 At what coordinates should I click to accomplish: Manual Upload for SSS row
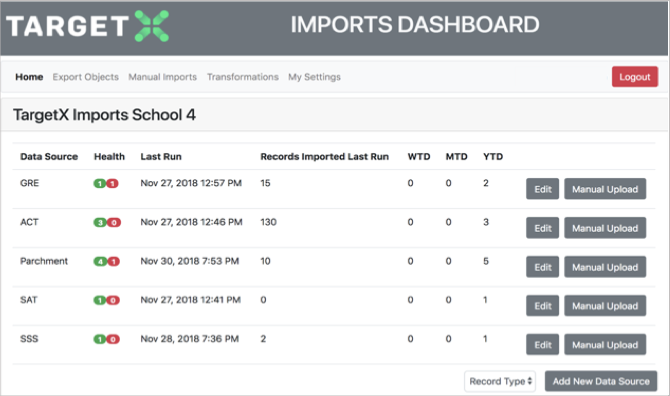[605, 345]
